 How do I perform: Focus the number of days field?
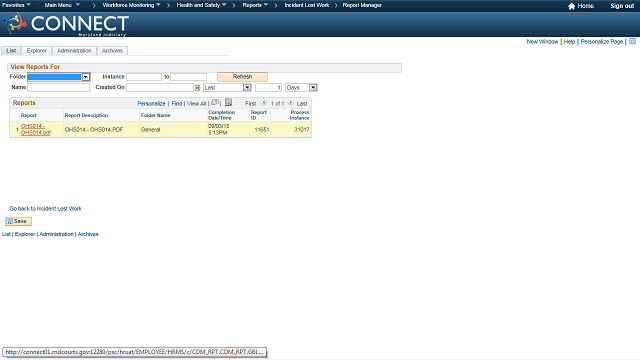tap(269, 87)
